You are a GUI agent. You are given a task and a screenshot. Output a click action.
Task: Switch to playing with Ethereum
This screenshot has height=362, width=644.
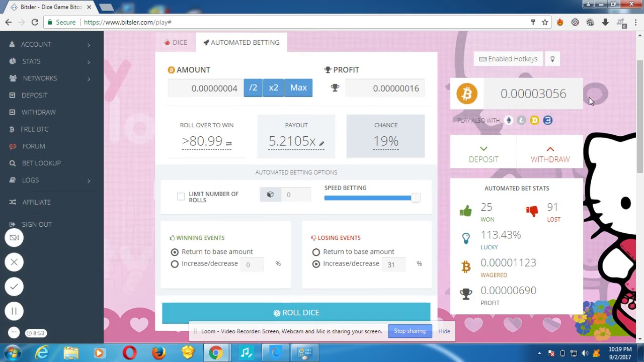pyautogui.click(x=509, y=120)
